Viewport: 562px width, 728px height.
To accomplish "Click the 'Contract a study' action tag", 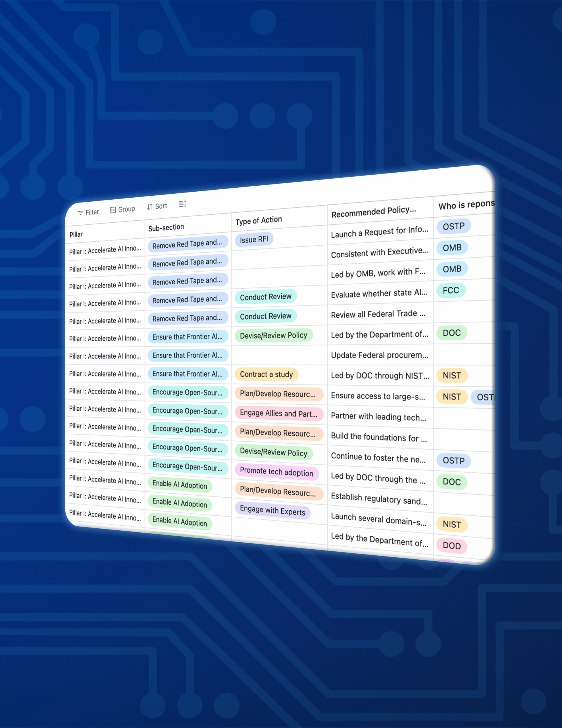I will [x=266, y=374].
